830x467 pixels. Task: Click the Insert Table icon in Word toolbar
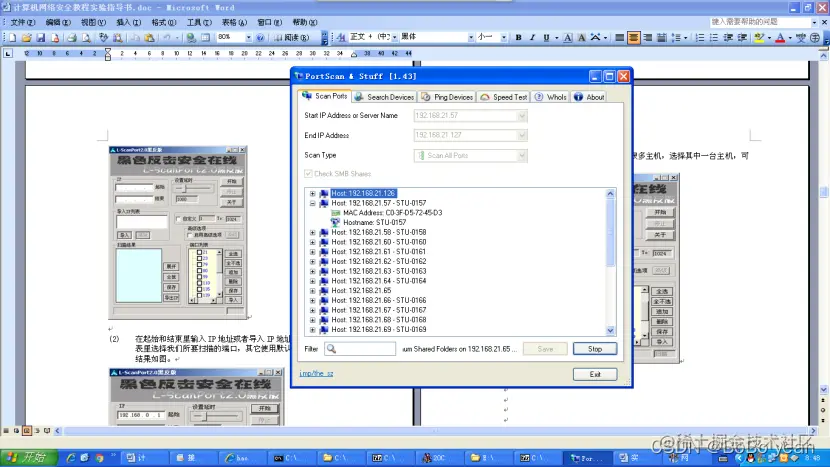pos(205,38)
